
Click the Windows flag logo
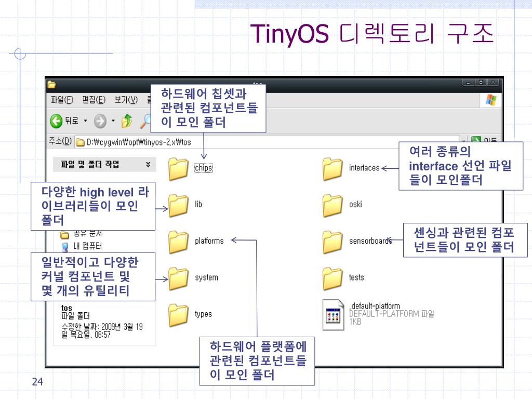tap(491, 100)
